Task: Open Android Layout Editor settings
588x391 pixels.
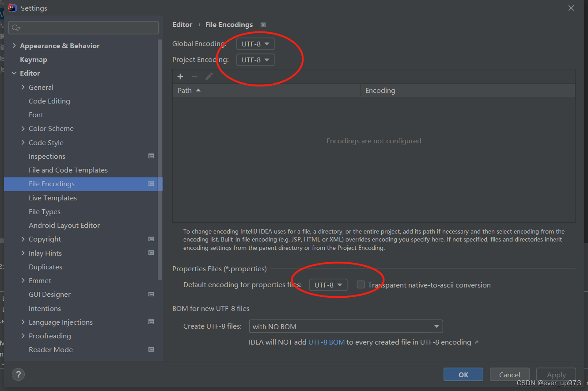Action: [x=64, y=225]
